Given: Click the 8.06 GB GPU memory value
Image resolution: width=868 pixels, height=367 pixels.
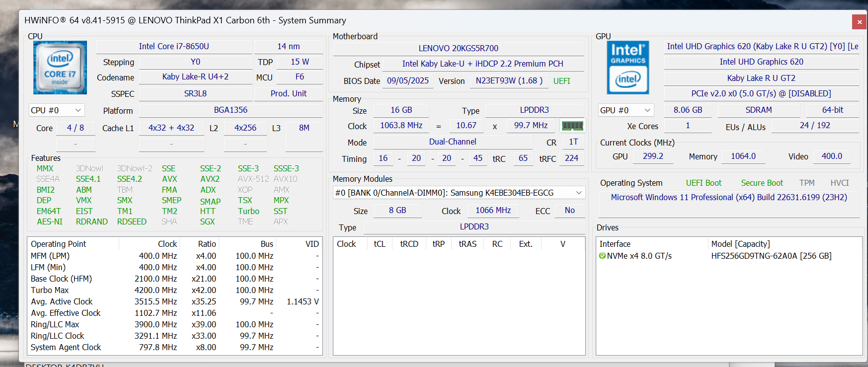Looking at the screenshot, I should 688,110.
